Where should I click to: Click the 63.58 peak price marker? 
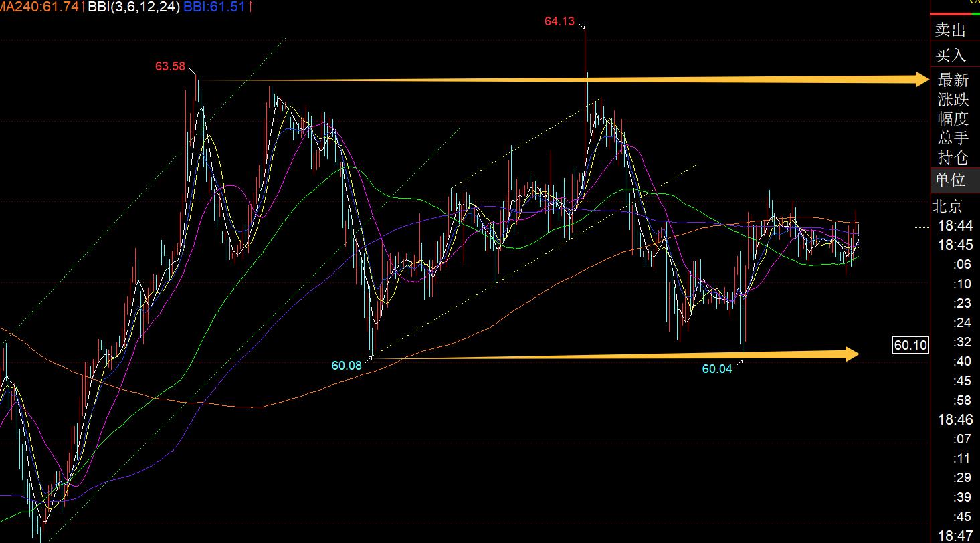[x=170, y=66]
